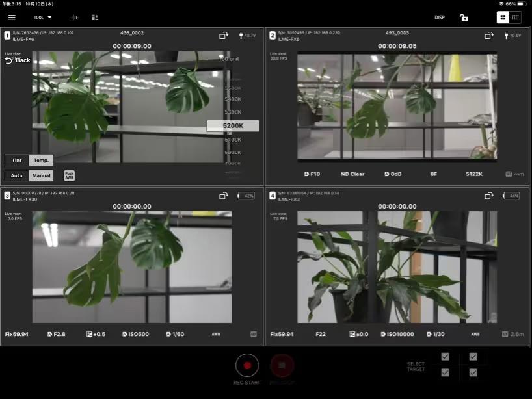Click camera 3 focus distance icon
This screenshot has width=532, height=399.
click(254, 334)
